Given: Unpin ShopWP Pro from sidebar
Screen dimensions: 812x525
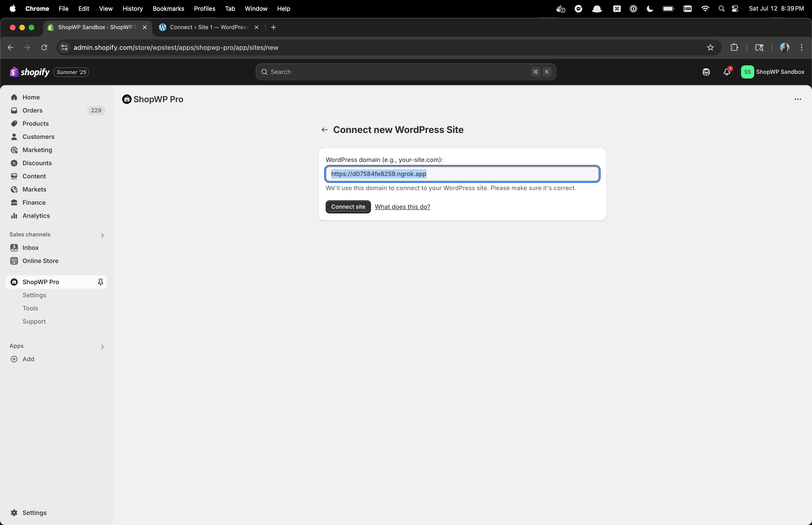Looking at the screenshot, I should pos(101,282).
